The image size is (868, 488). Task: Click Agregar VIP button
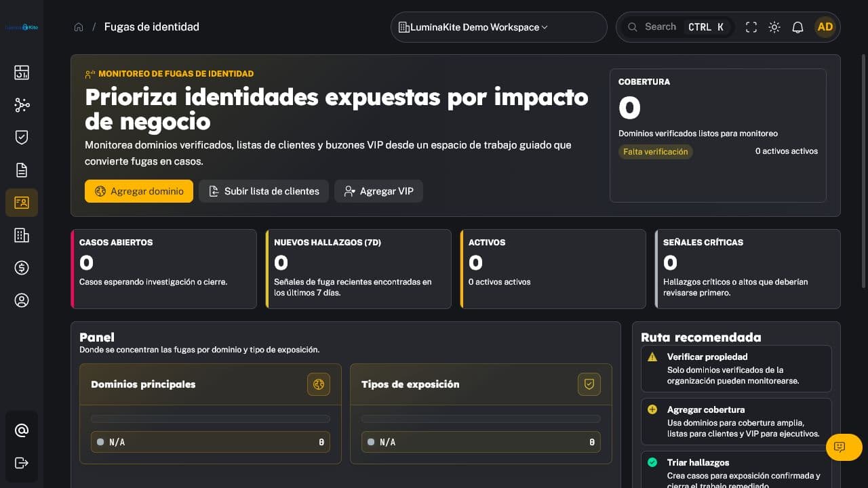pyautogui.click(x=378, y=191)
